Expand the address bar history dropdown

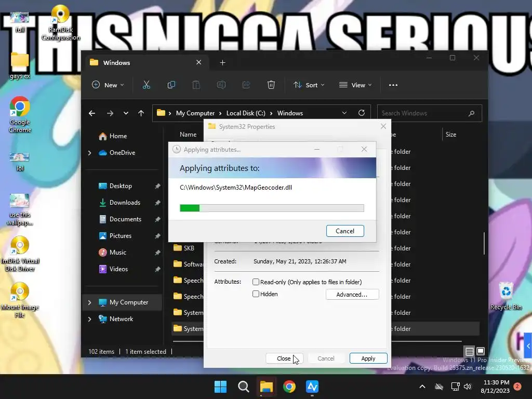(344, 113)
